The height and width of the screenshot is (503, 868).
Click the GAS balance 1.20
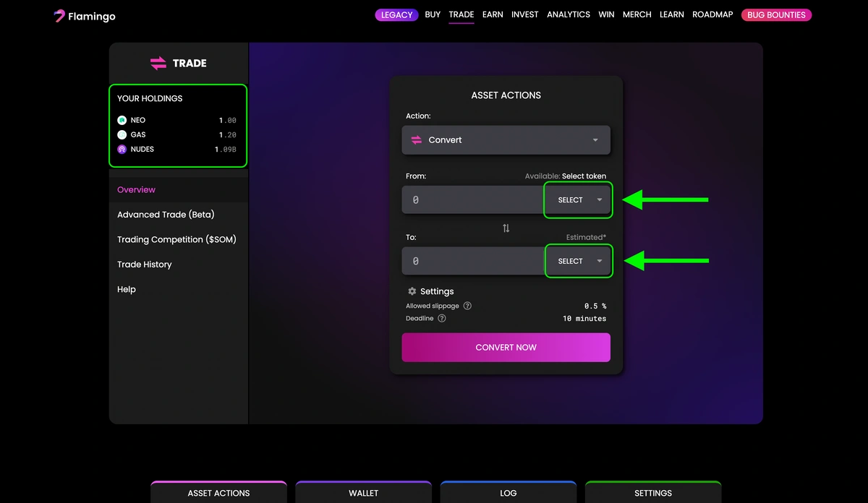[x=228, y=135]
